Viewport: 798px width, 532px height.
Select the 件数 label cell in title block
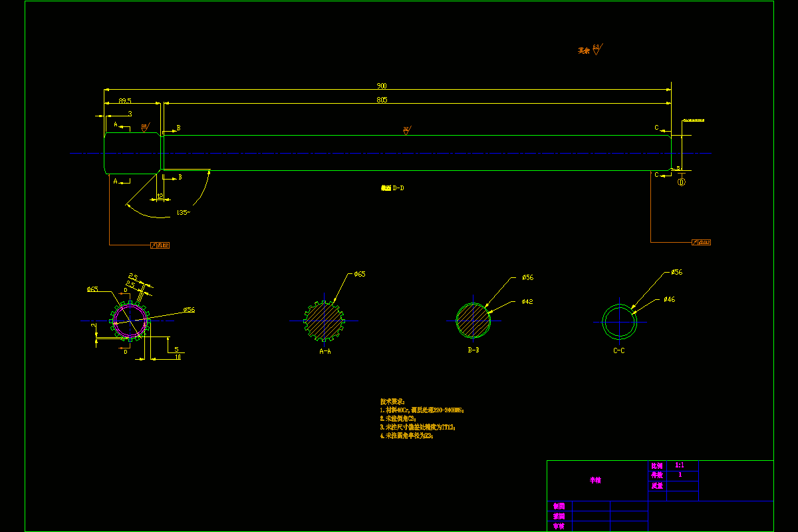pos(657,475)
